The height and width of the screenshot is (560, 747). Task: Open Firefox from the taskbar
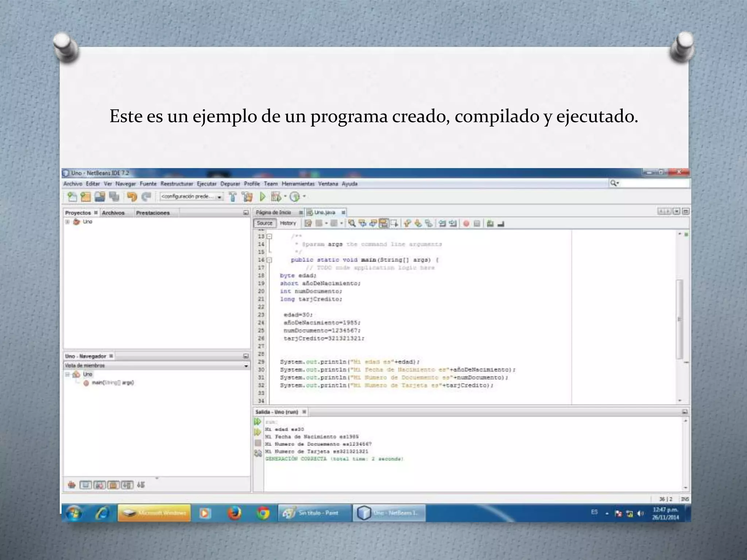click(x=235, y=513)
